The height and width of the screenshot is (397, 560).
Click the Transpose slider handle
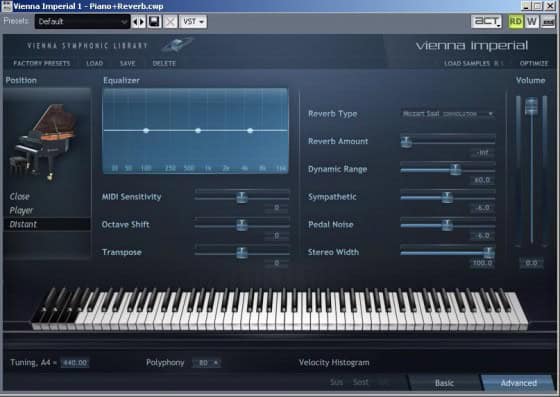point(242,252)
